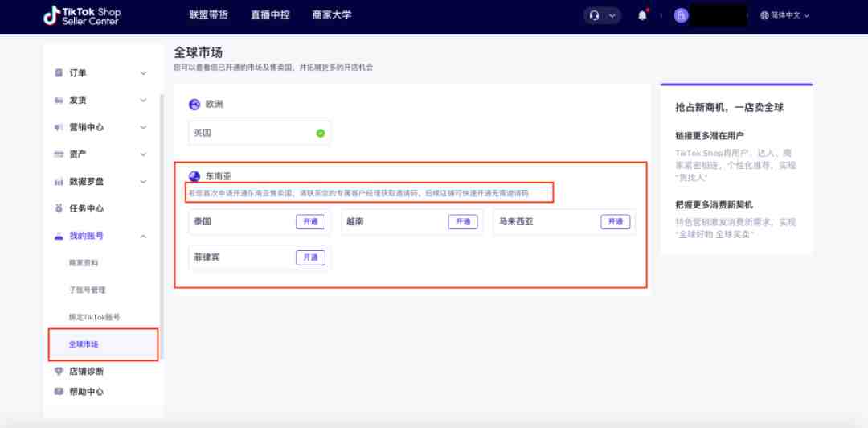Click the 欧洲 globe icon
Viewport: 868px width, 428px height.
(x=194, y=105)
